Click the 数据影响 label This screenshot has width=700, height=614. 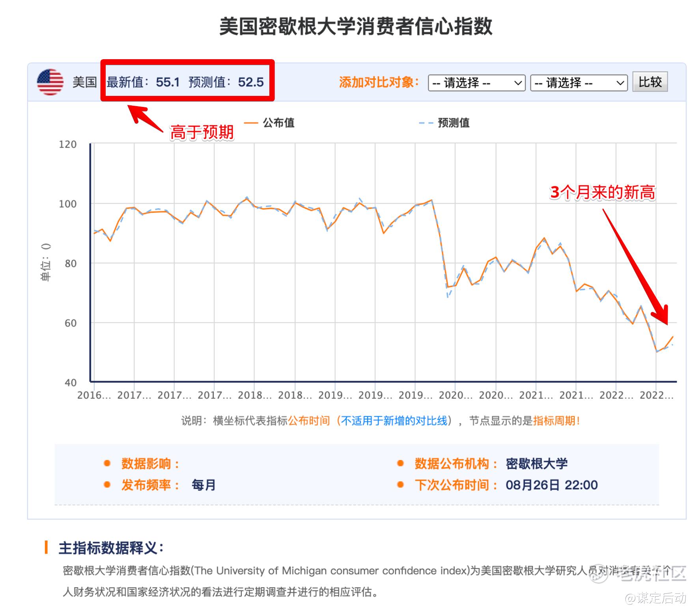[150, 464]
